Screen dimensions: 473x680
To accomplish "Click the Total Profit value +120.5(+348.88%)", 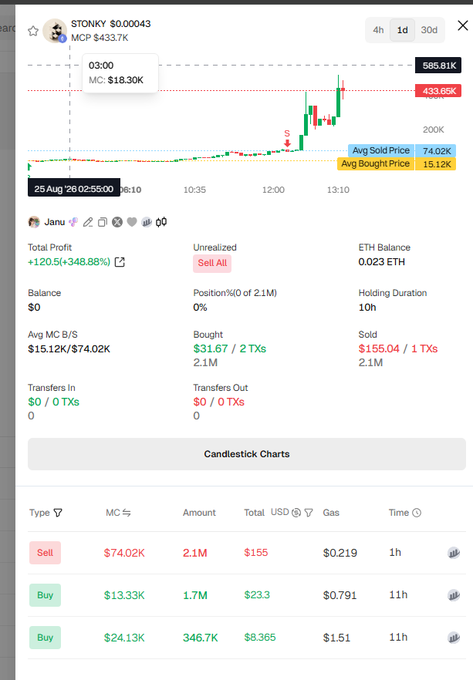I will coord(69,262).
